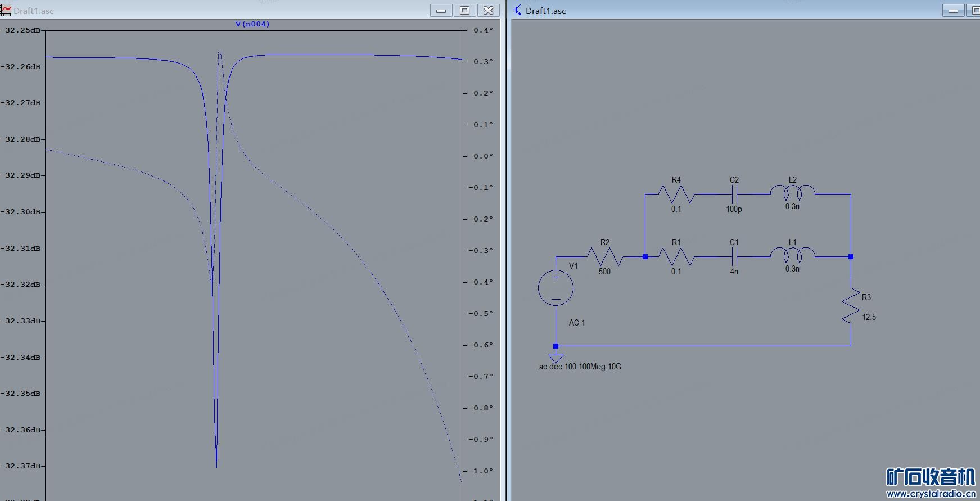Select inductor L2 coil symbol
The width and height of the screenshot is (980, 501).
coord(792,193)
